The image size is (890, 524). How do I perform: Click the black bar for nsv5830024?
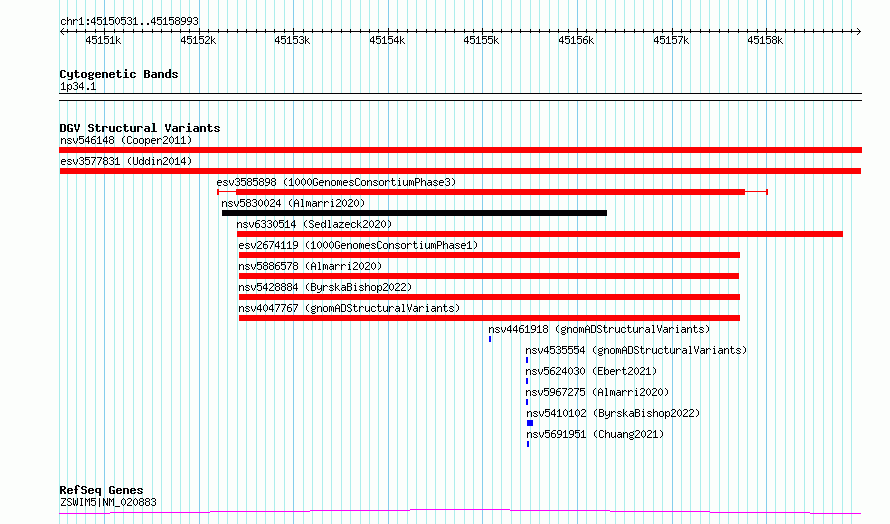tap(414, 213)
